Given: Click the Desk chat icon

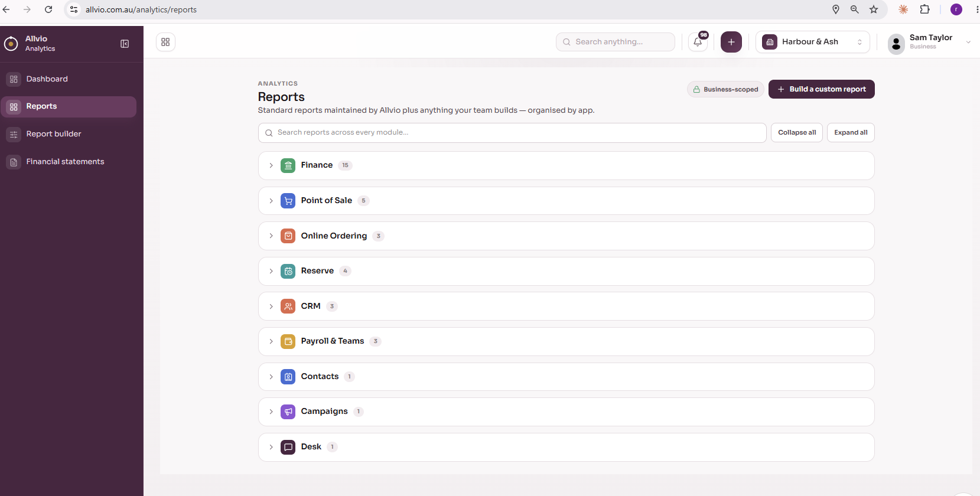Looking at the screenshot, I should click(288, 447).
